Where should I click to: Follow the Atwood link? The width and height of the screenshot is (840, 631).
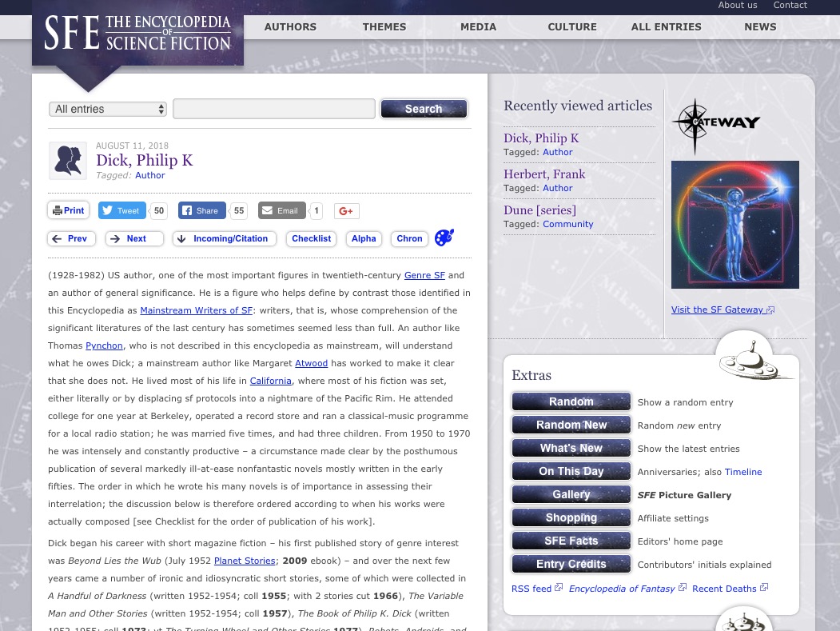tap(311, 363)
